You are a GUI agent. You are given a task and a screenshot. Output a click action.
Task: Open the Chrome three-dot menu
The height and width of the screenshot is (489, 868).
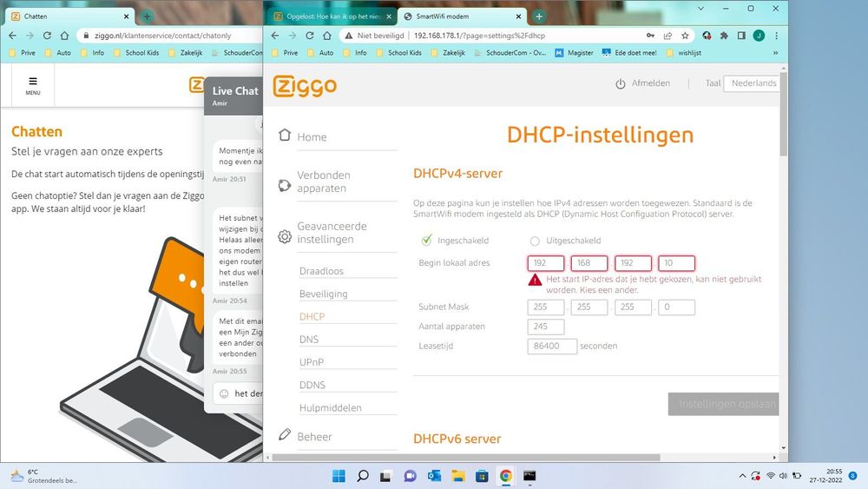[x=777, y=36]
